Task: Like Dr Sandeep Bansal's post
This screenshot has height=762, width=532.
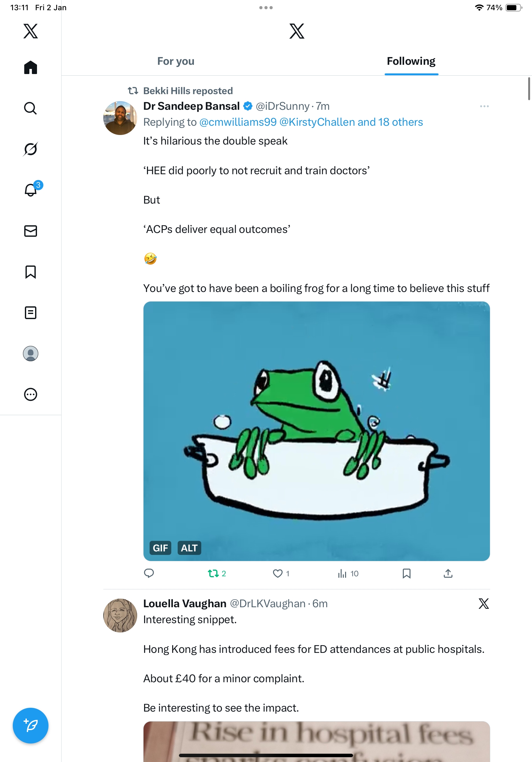Action: tap(277, 573)
